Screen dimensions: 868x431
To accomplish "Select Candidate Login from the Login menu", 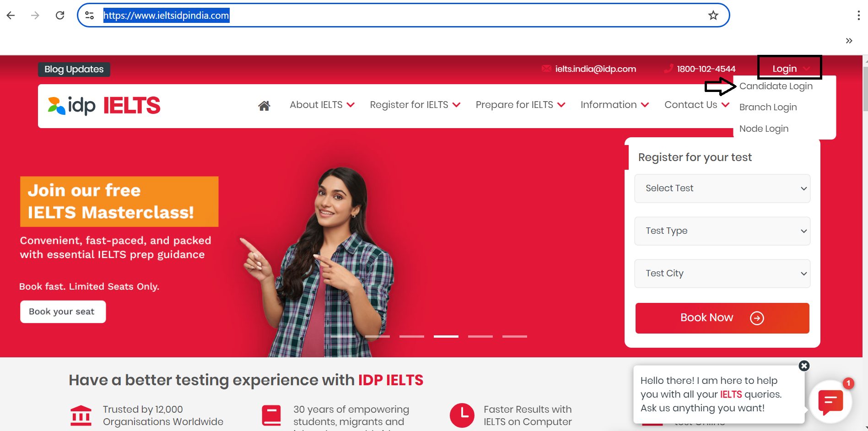I will click(x=776, y=86).
